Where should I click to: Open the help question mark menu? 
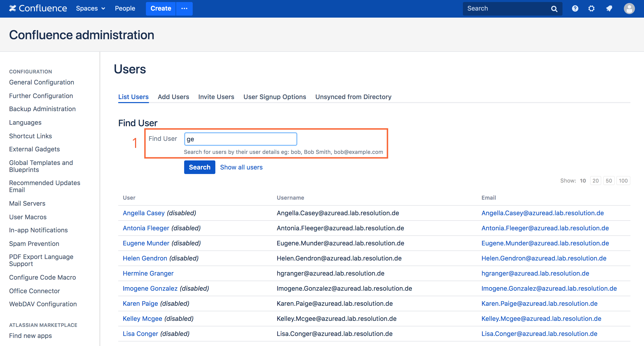click(x=575, y=9)
